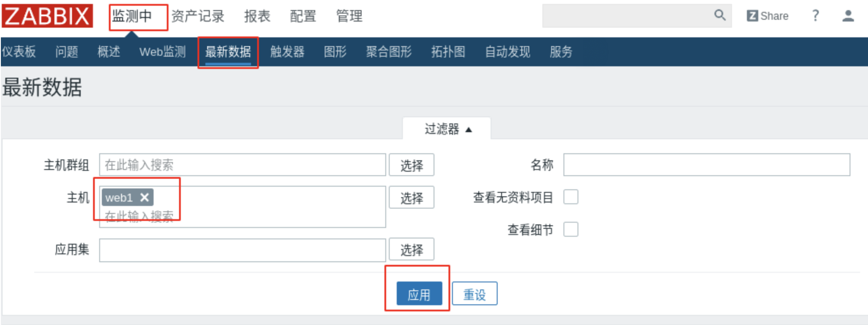This screenshot has height=325, width=868.
Task: Open the Zabbix Share link
Action: [768, 16]
